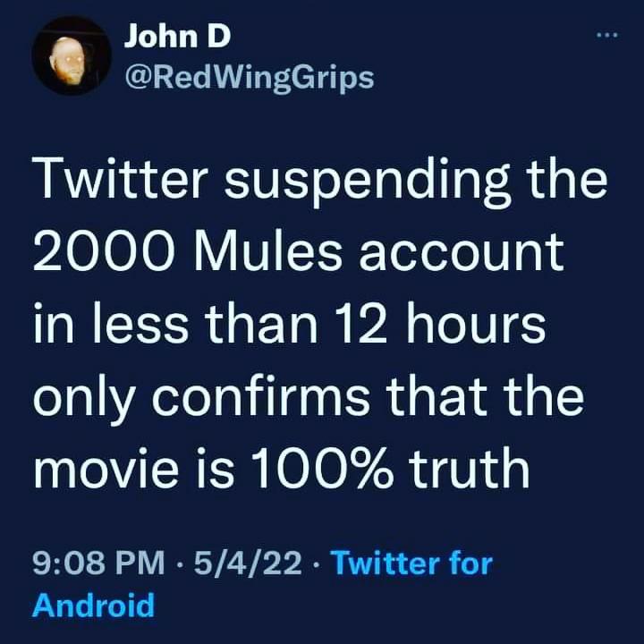Open John D's profile avatar picture

click(72, 55)
